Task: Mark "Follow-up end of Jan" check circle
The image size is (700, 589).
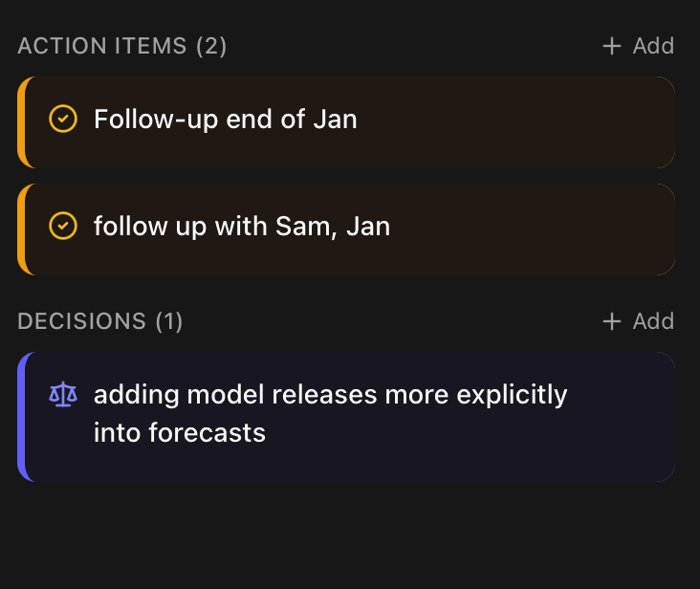Action: (x=63, y=120)
